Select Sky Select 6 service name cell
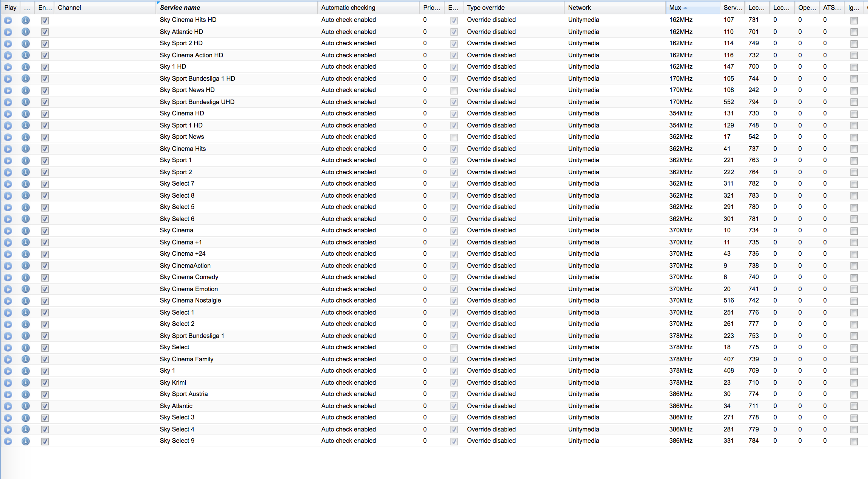The width and height of the screenshot is (868, 479). (x=237, y=219)
